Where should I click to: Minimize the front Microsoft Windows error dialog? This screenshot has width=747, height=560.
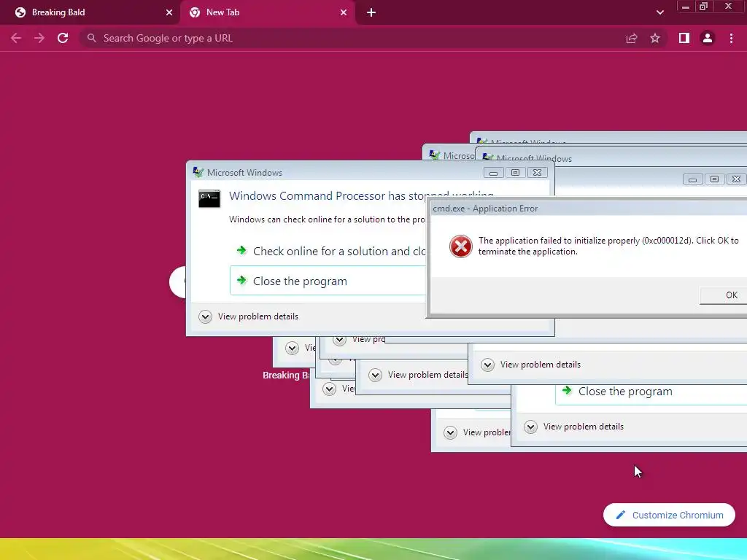pyautogui.click(x=494, y=172)
